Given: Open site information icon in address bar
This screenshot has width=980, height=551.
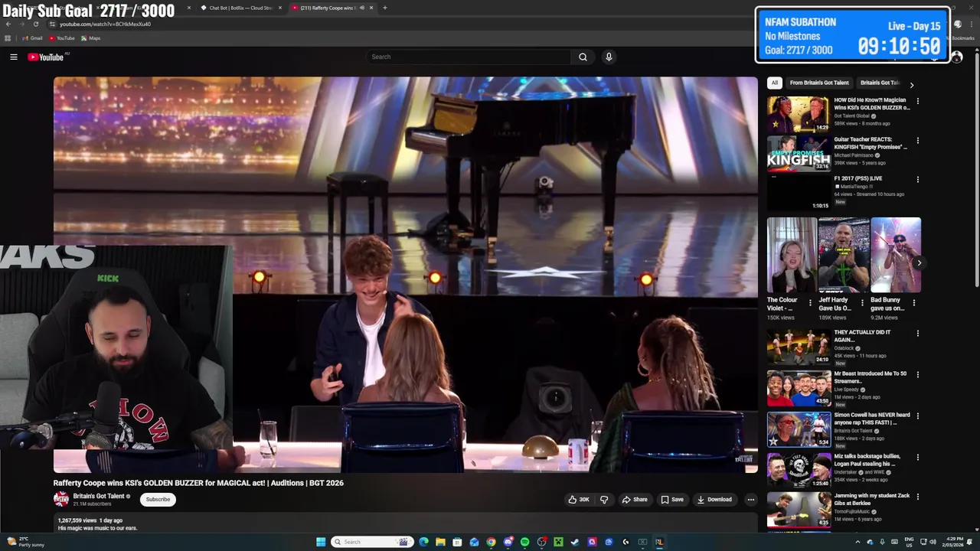Looking at the screenshot, I should click(52, 24).
